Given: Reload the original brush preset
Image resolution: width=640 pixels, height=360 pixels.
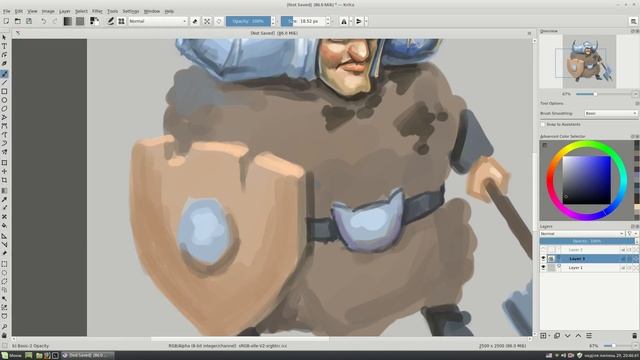Looking at the screenshot, I should pos(219,21).
